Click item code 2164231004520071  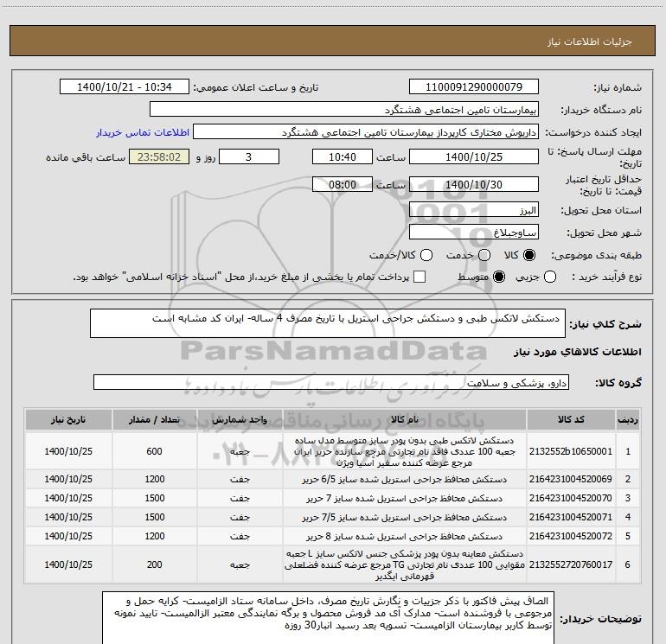pyautogui.click(x=571, y=518)
